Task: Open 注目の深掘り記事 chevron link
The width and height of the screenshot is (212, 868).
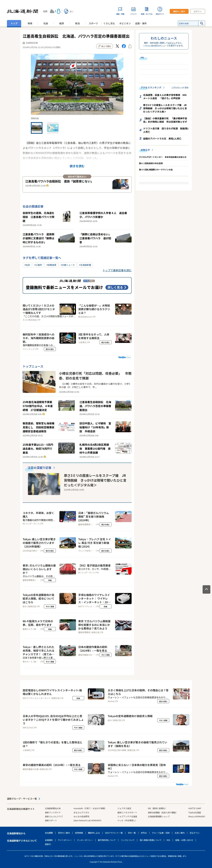Action: pyautogui.click(x=54, y=468)
